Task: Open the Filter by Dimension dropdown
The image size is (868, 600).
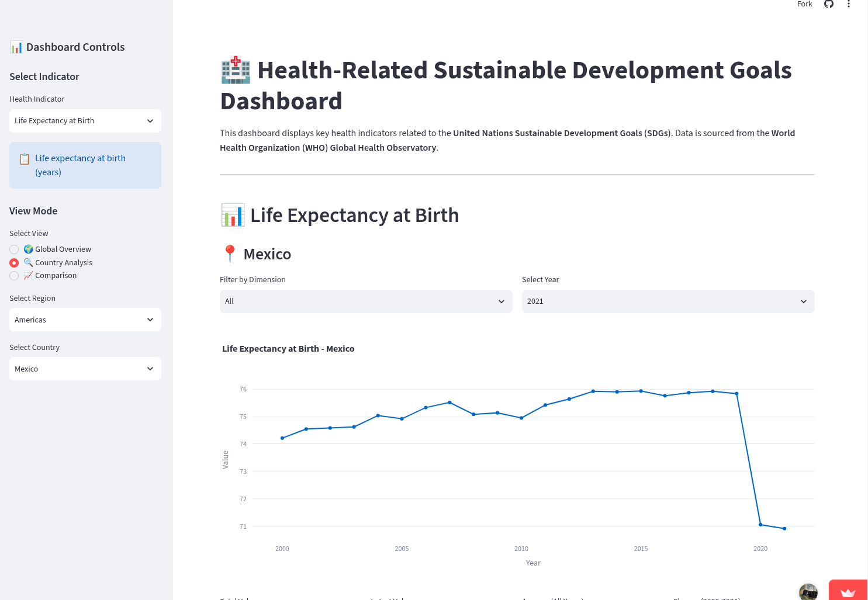Action: click(366, 301)
